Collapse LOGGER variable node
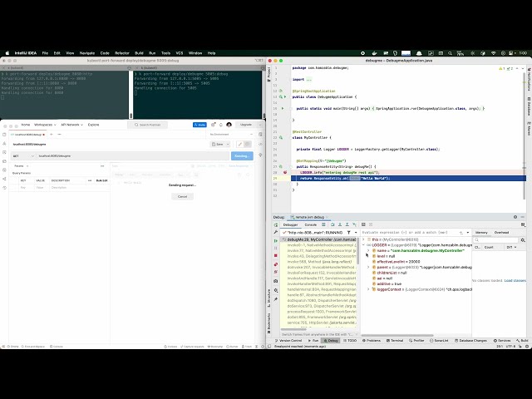The height and width of the screenshot is (399, 532). click(363, 245)
